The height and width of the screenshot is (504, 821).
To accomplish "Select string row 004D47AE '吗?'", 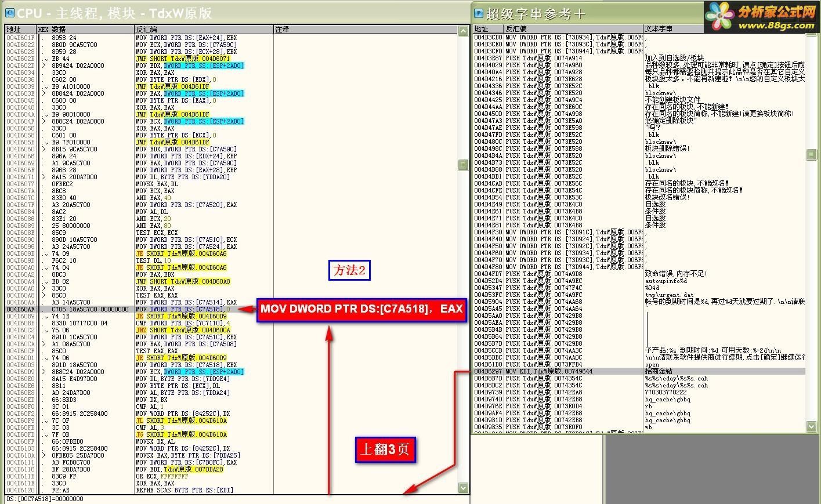I will (x=639, y=128).
